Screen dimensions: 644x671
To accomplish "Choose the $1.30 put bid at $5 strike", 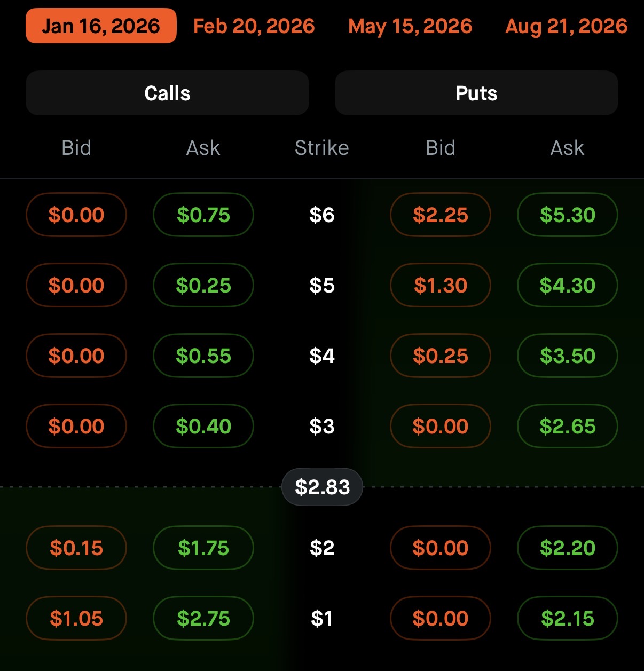I will (441, 285).
